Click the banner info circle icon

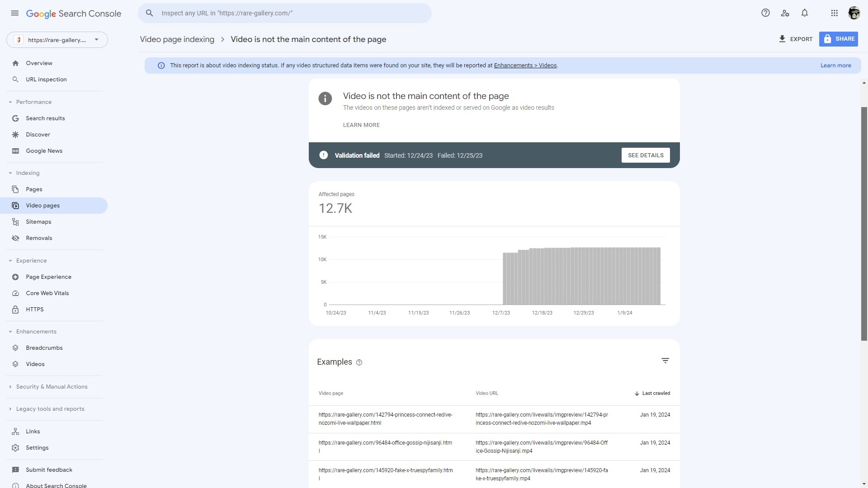(x=161, y=66)
